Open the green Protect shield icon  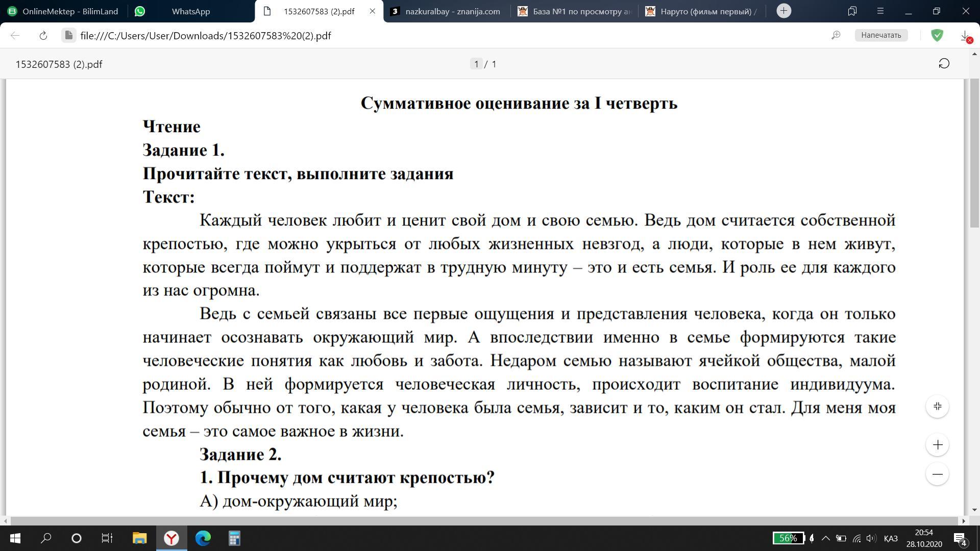937,35
